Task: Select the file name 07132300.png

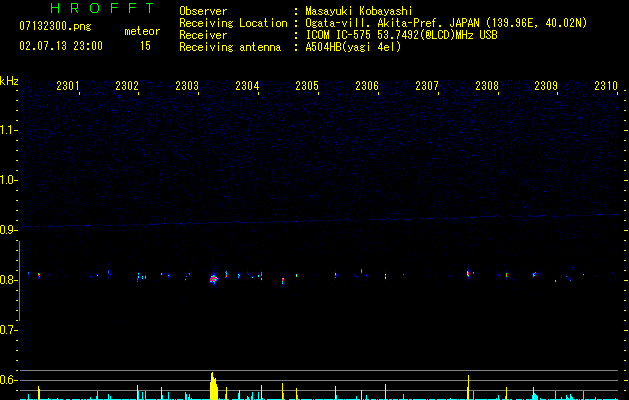Action: tap(55, 26)
